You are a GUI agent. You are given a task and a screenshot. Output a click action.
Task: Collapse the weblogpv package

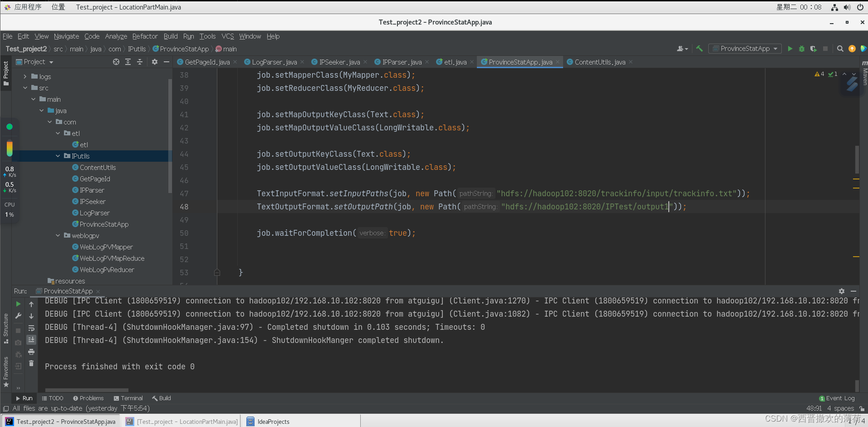click(x=58, y=236)
